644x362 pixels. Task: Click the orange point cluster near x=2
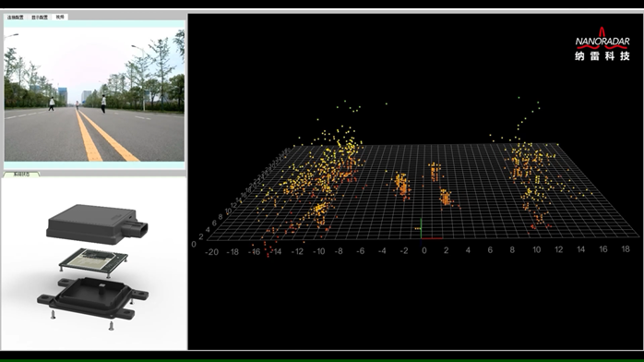point(446,198)
